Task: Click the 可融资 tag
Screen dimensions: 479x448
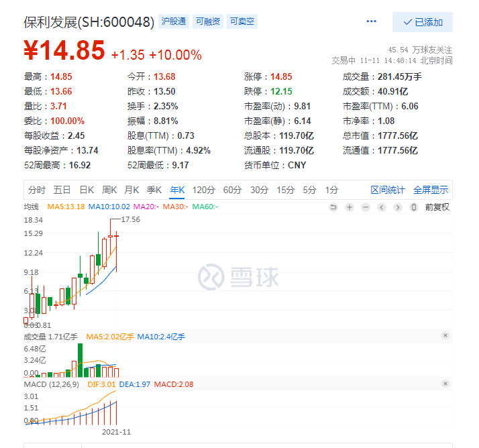Action: pyautogui.click(x=208, y=21)
